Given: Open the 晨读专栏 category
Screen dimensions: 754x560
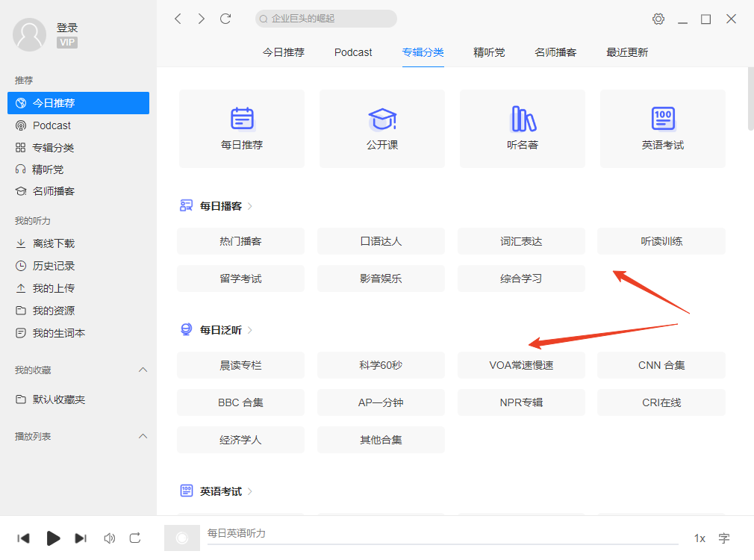Looking at the screenshot, I should [241, 365].
